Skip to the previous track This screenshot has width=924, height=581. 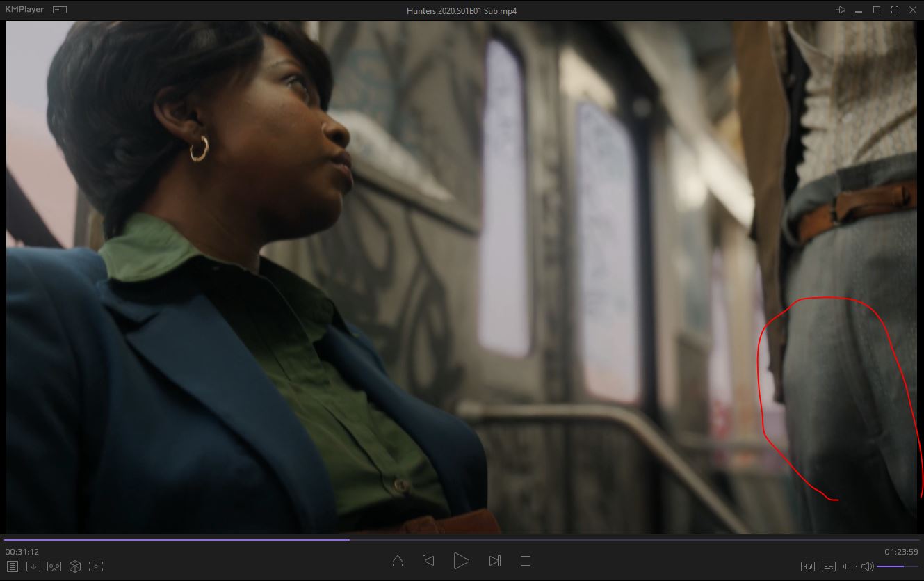(428, 561)
